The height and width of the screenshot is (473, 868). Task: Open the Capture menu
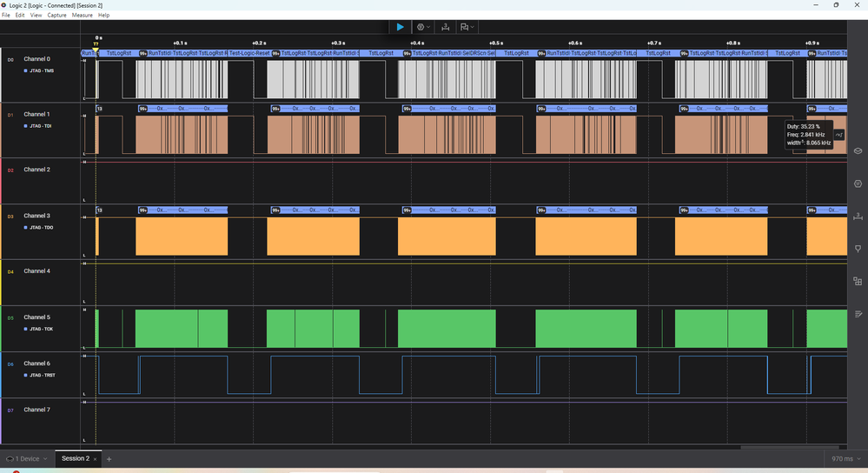tap(56, 15)
